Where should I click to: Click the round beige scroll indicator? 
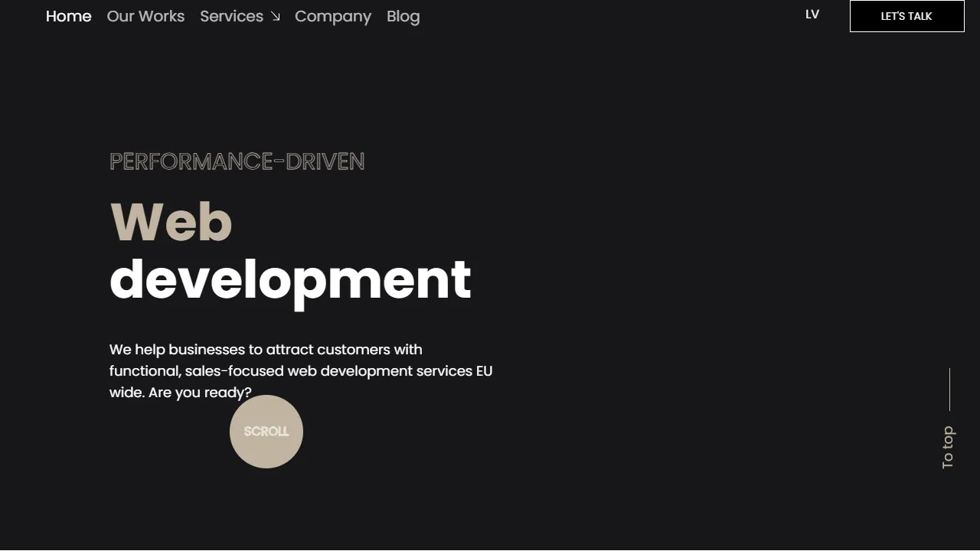[x=266, y=431]
